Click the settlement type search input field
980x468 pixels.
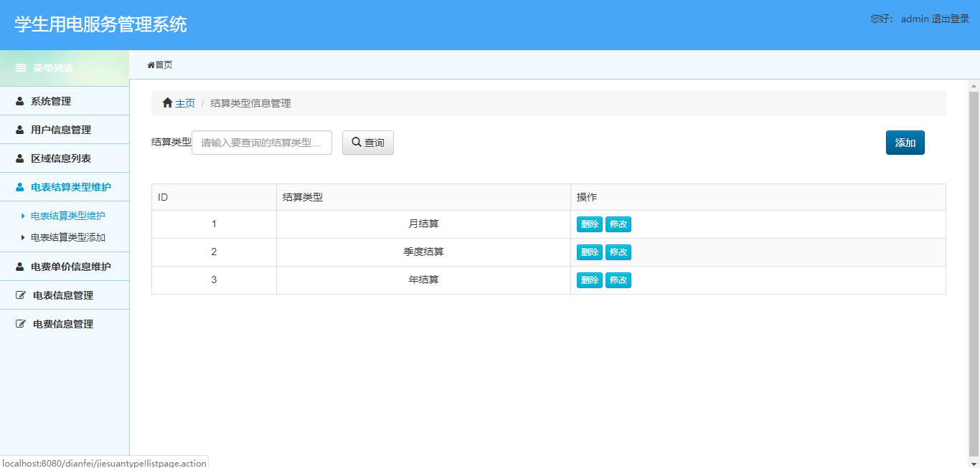261,142
